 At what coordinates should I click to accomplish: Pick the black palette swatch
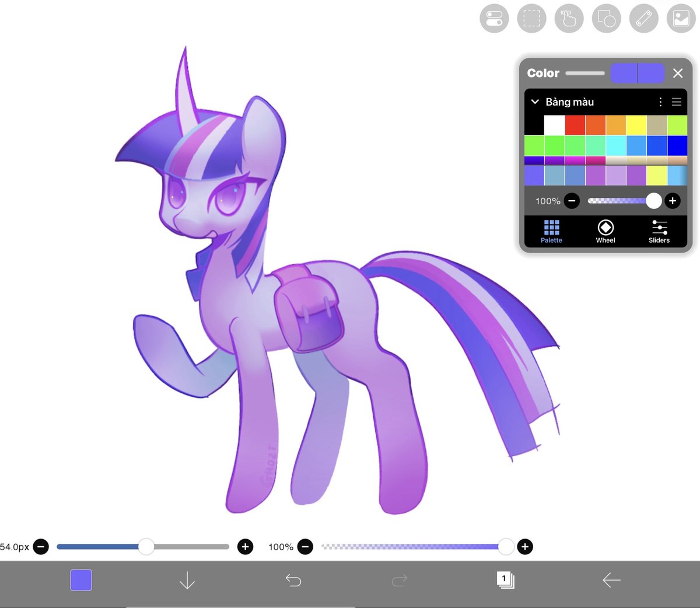pyautogui.click(x=534, y=125)
